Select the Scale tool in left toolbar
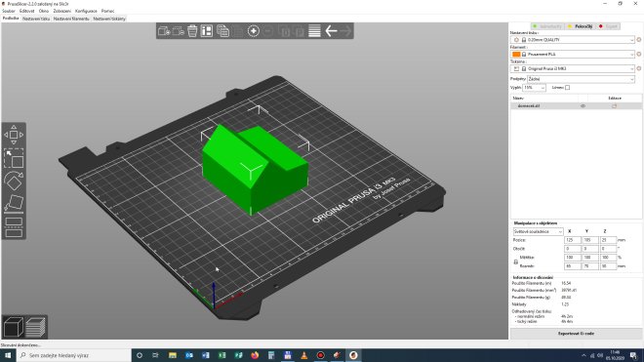The height and width of the screenshot is (362, 644). click(14, 159)
